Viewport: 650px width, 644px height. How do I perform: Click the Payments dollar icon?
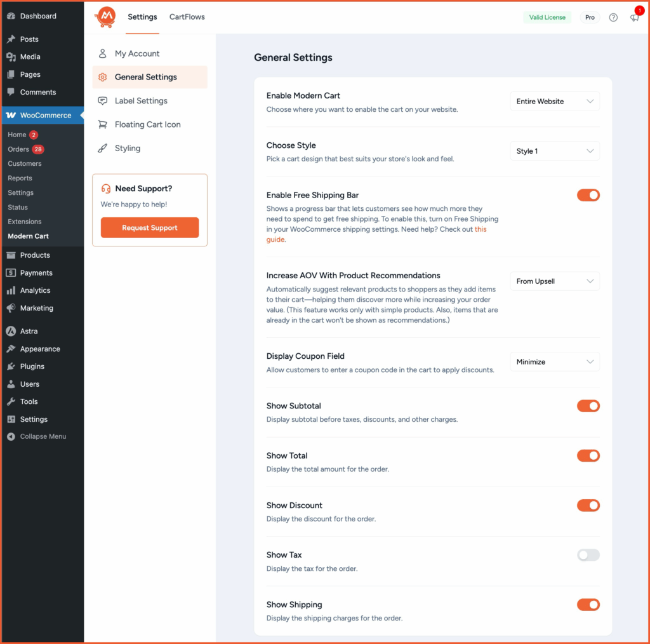[x=11, y=273]
